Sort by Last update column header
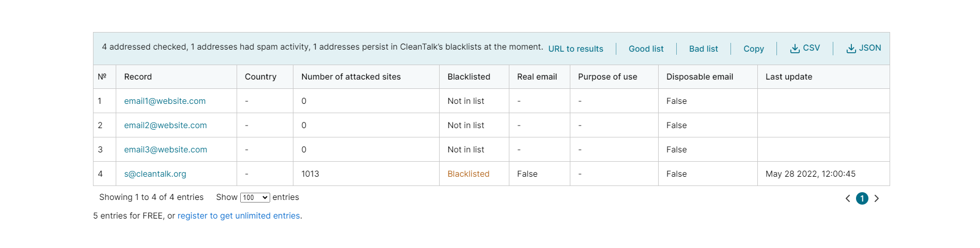980x248 pixels. pos(789,76)
